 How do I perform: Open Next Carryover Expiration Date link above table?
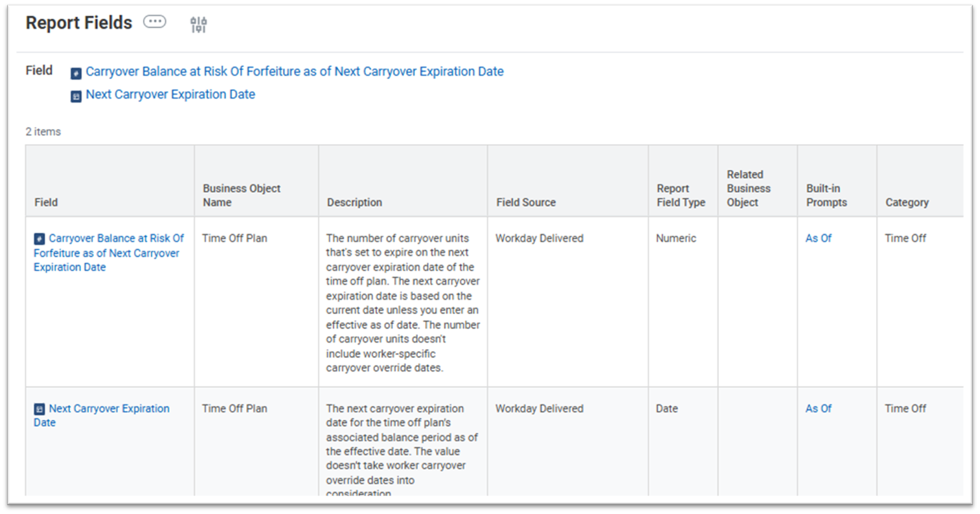click(170, 95)
